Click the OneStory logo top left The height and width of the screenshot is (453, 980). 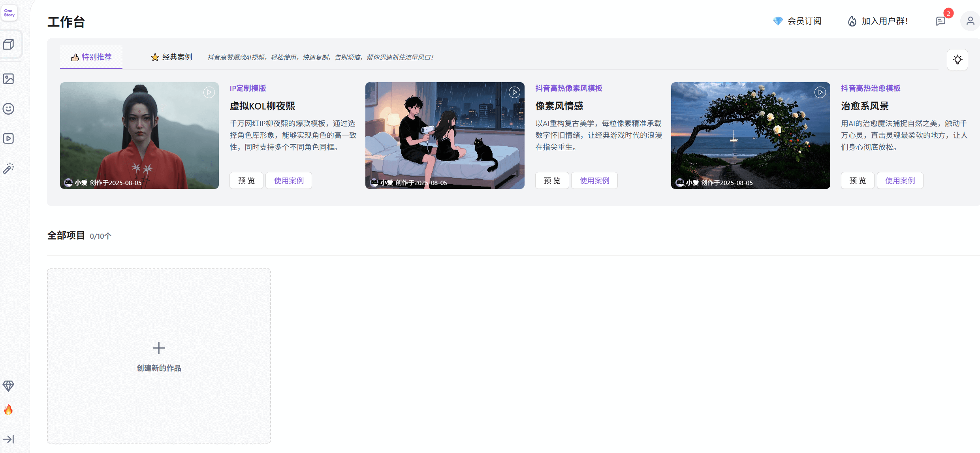pyautogui.click(x=9, y=13)
